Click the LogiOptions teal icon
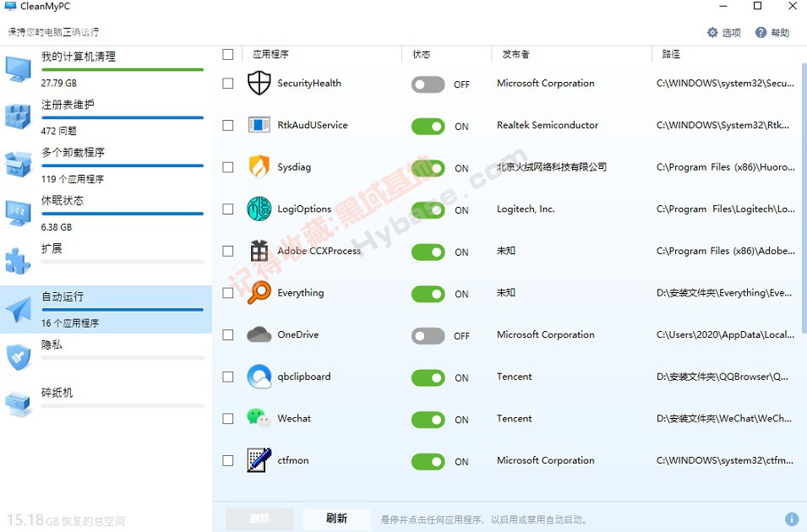 coord(259,209)
